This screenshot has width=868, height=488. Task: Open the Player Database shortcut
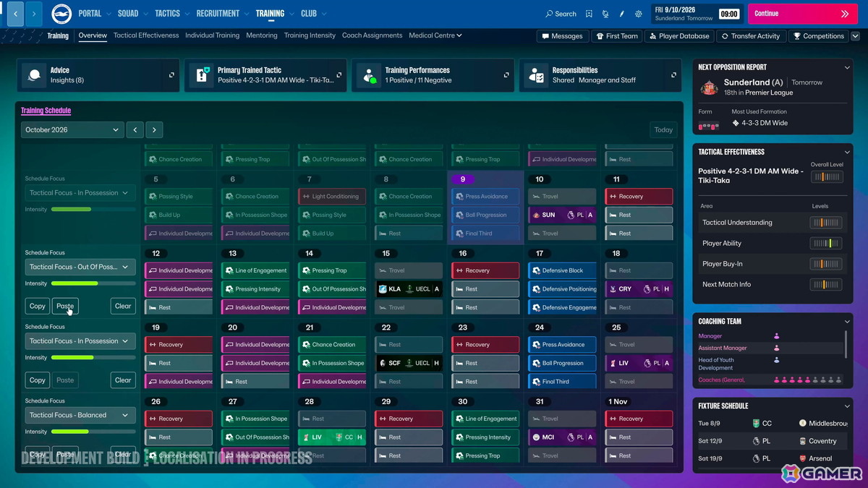point(678,36)
